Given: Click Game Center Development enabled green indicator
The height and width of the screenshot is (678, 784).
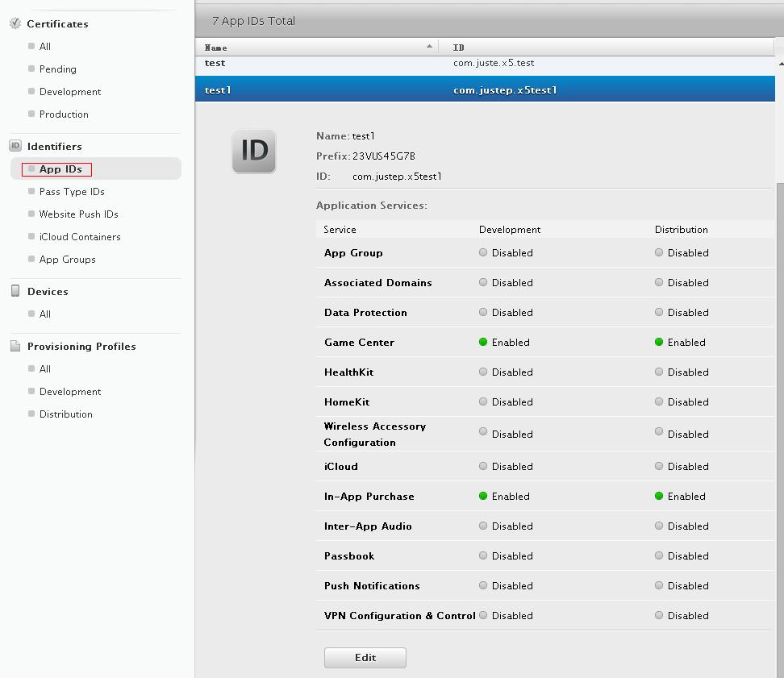Looking at the screenshot, I should pos(483,342).
